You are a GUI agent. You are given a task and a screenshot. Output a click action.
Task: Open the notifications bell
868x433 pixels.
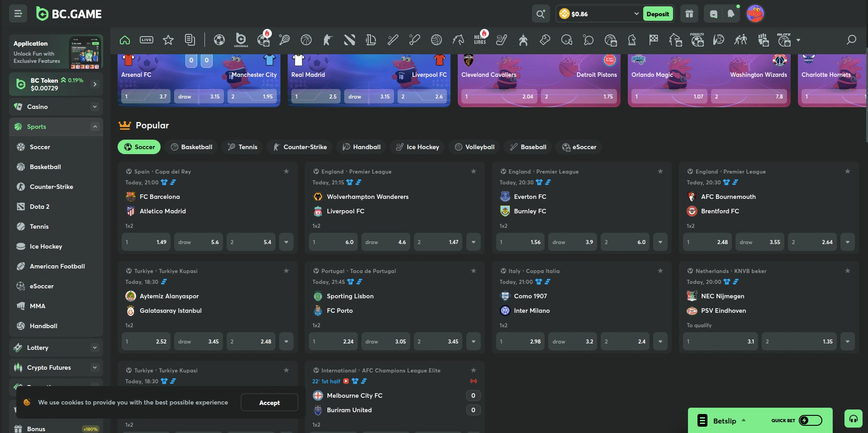[x=731, y=14]
